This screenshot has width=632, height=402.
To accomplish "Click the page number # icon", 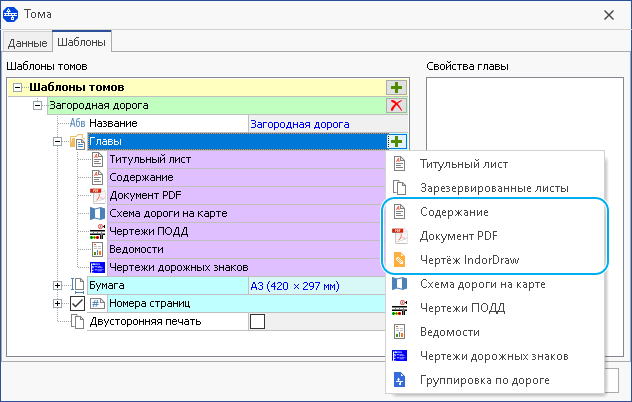I will coord(97,304).
